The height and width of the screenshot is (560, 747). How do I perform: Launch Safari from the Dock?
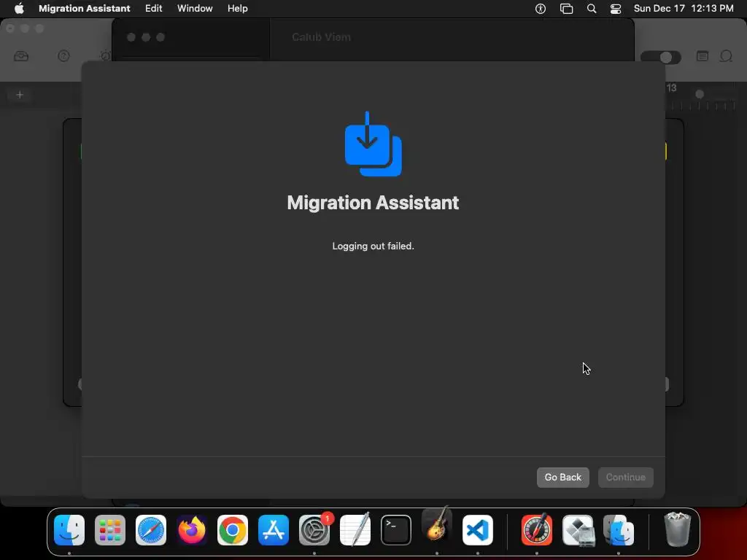pyautogui.click(x=151, y=530)
